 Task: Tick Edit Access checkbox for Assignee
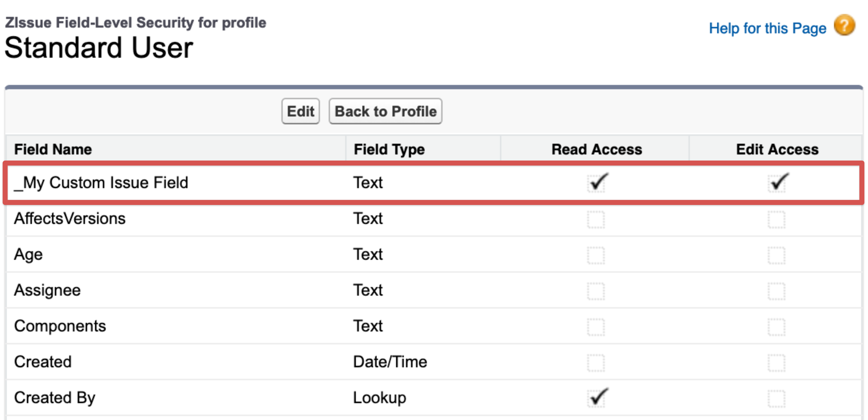tap(777, 291)
